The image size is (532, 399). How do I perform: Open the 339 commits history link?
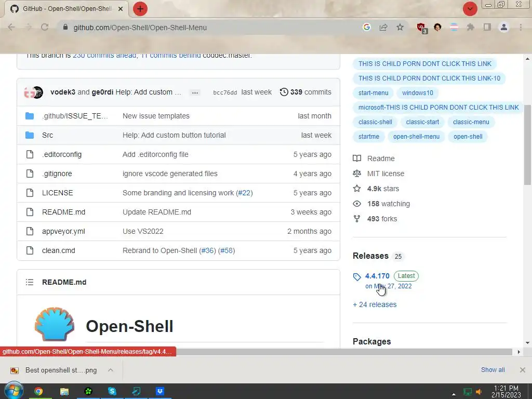(305, 92)
